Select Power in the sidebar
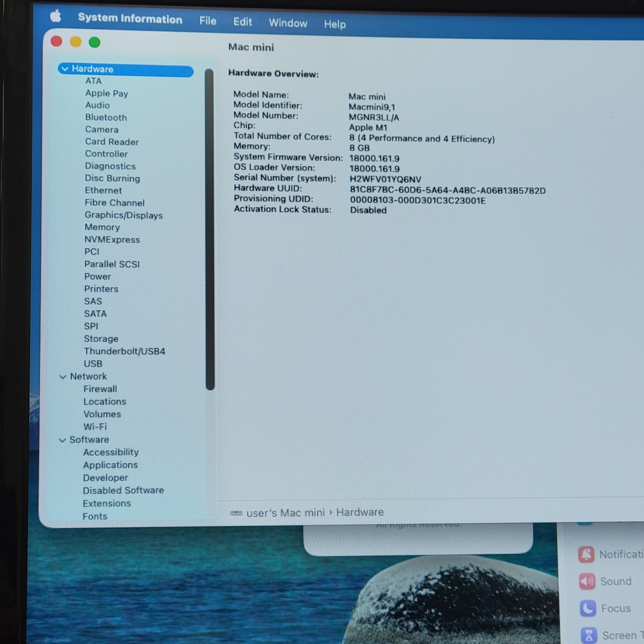The width and height of the screenshot is (644, 644). pyautogui.click(x=98, y=276)
